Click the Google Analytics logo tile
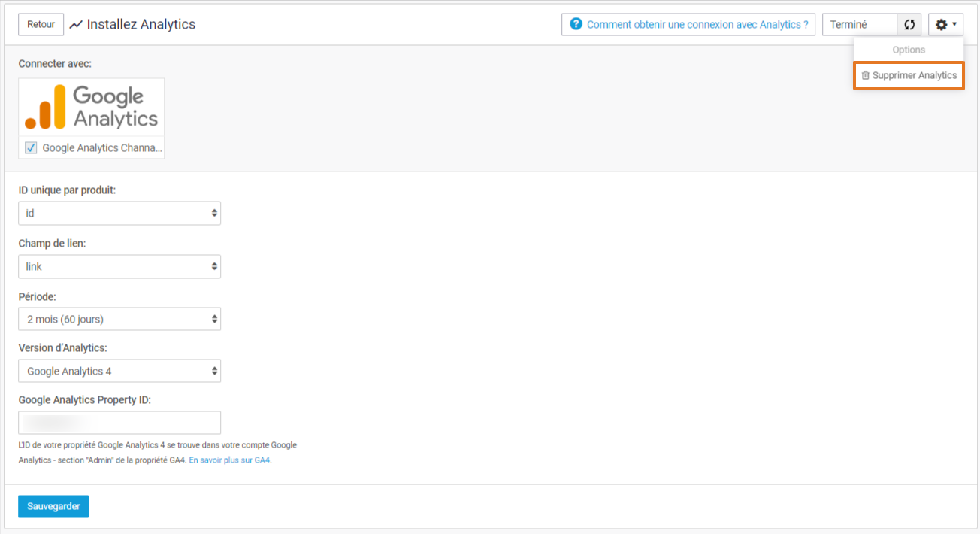980x534 pixels. click(x=92, y=108)
